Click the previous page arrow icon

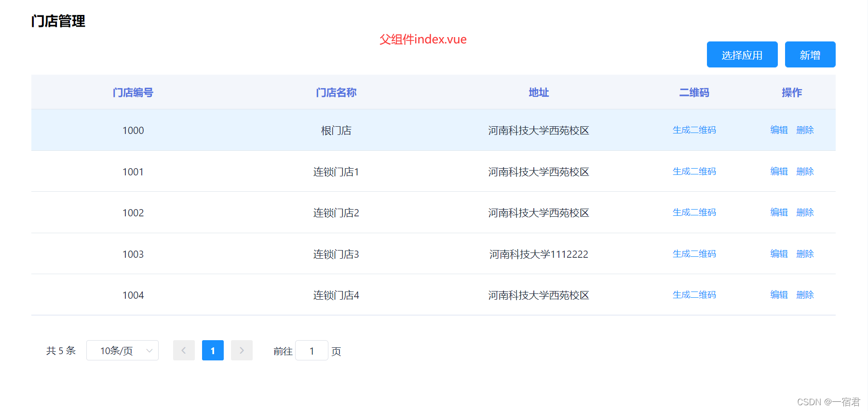pos(184,350)
